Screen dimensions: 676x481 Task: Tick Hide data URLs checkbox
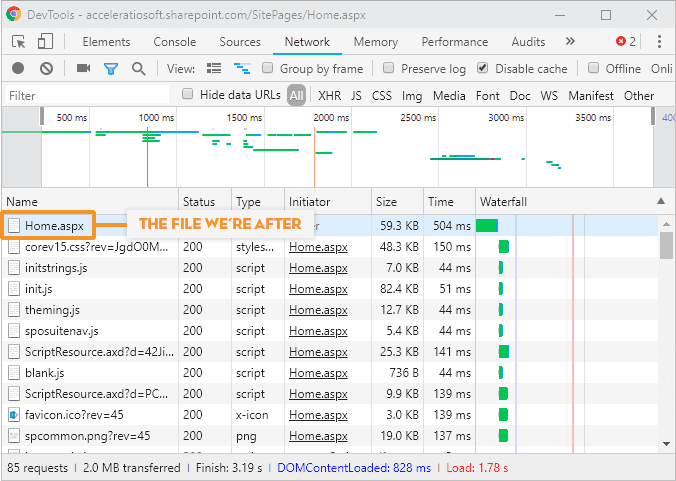[x=187, y=94]
